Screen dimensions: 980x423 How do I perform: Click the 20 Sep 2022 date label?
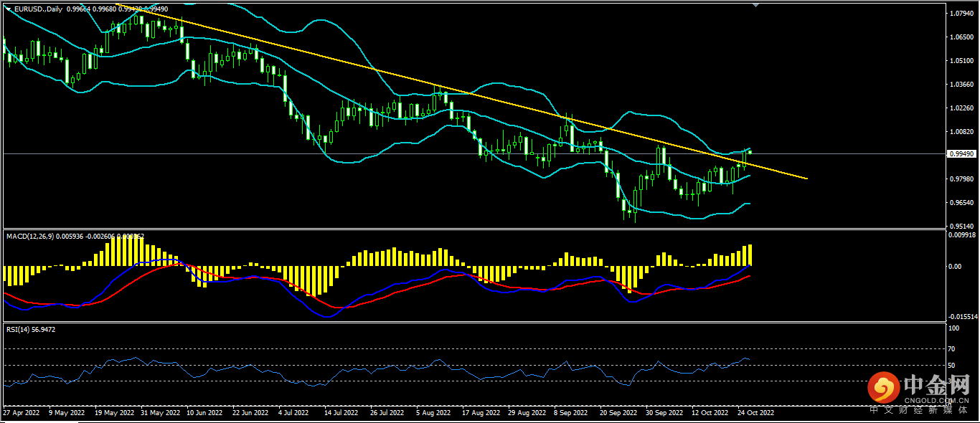coord(618,414)
